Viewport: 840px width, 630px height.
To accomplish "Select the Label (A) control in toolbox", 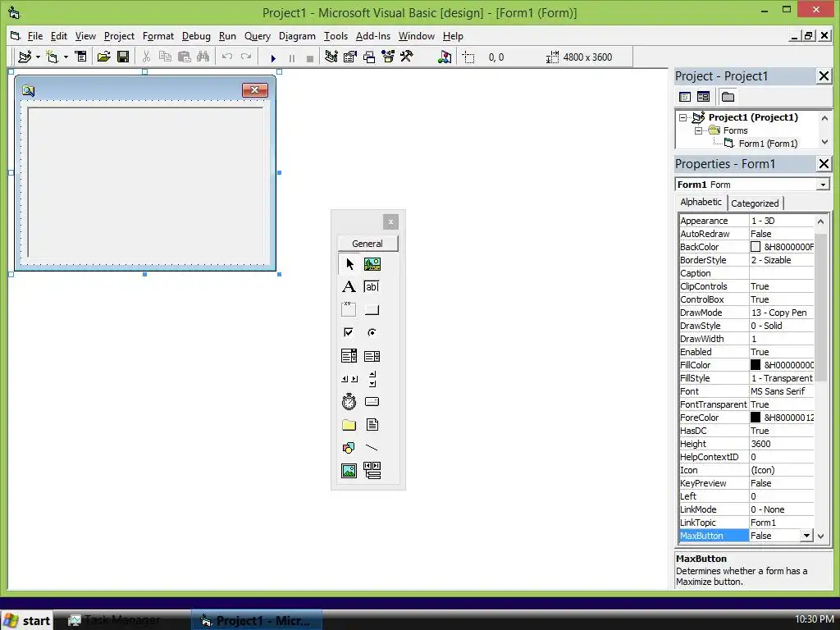I will (349, 286).
